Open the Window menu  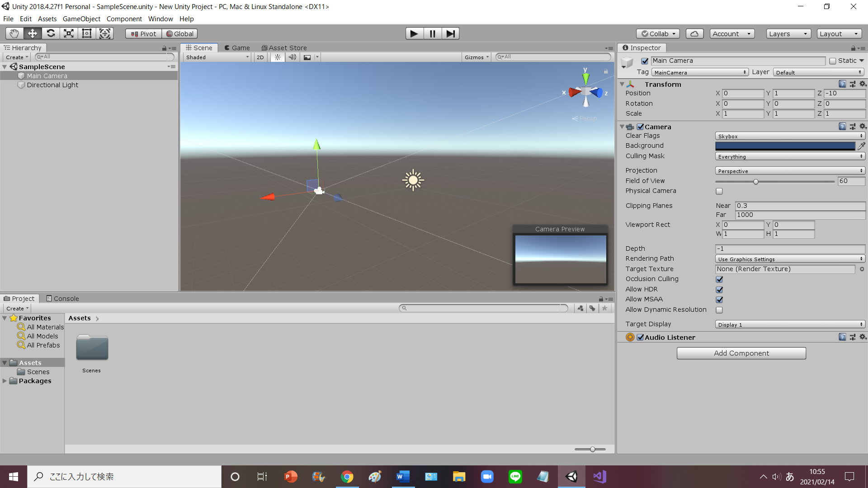tap(160, 19)
